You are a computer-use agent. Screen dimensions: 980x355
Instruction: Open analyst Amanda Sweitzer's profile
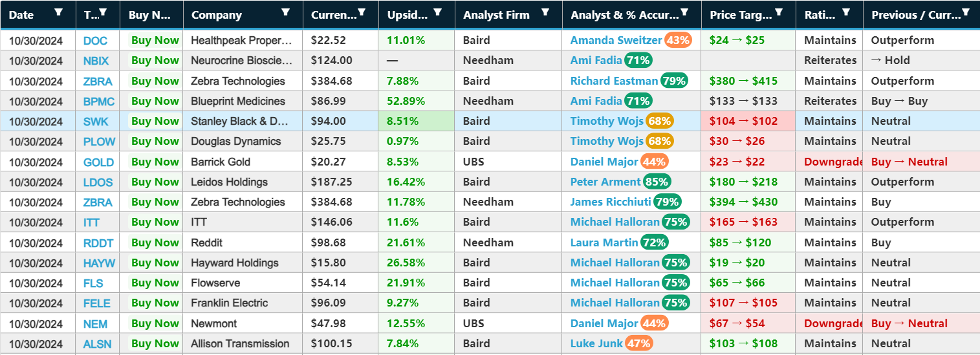click(x=616, y=40)
